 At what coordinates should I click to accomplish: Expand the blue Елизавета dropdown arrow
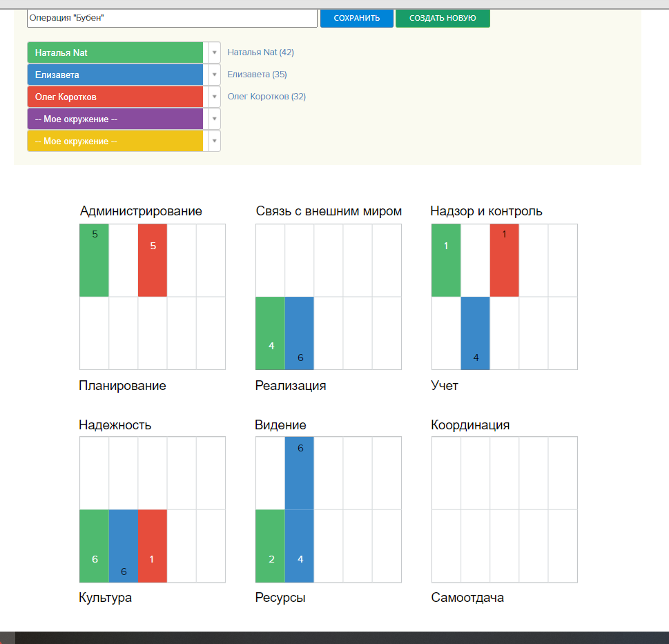pyautogui.click(x=214, y=75)
